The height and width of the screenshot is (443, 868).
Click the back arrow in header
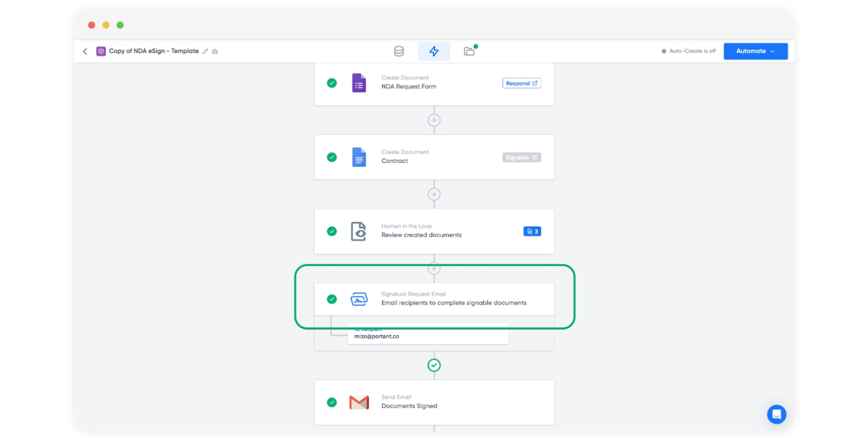tap(85, 51)
